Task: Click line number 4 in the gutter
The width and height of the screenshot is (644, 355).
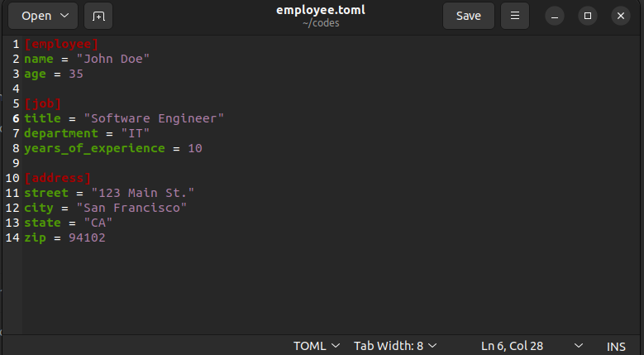Action: pyautogui.click(x=16, y=89)
